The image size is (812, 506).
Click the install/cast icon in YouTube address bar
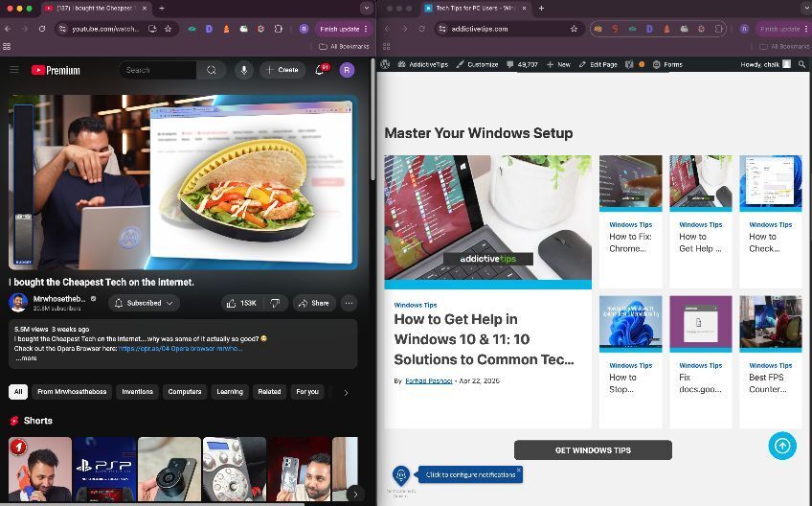[152, 29]
